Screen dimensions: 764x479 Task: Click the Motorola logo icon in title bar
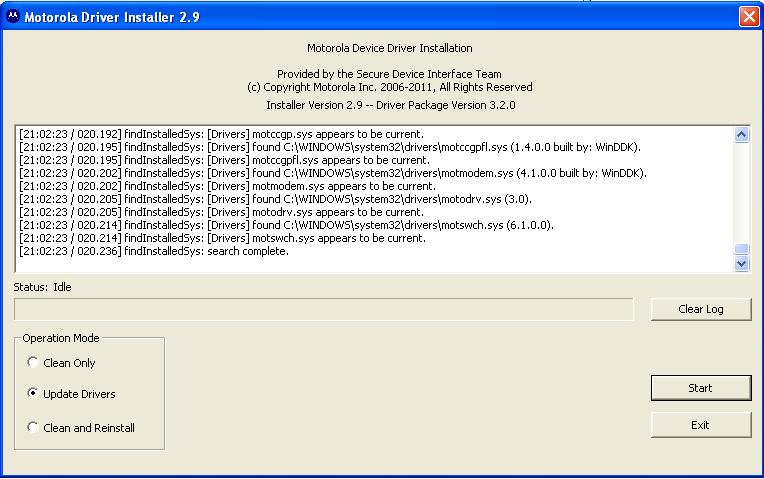[13, 17]
